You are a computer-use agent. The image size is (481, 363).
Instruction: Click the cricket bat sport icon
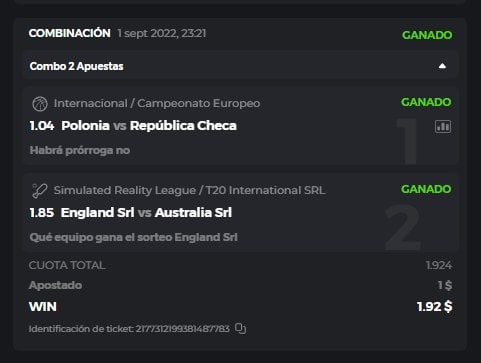40,191
